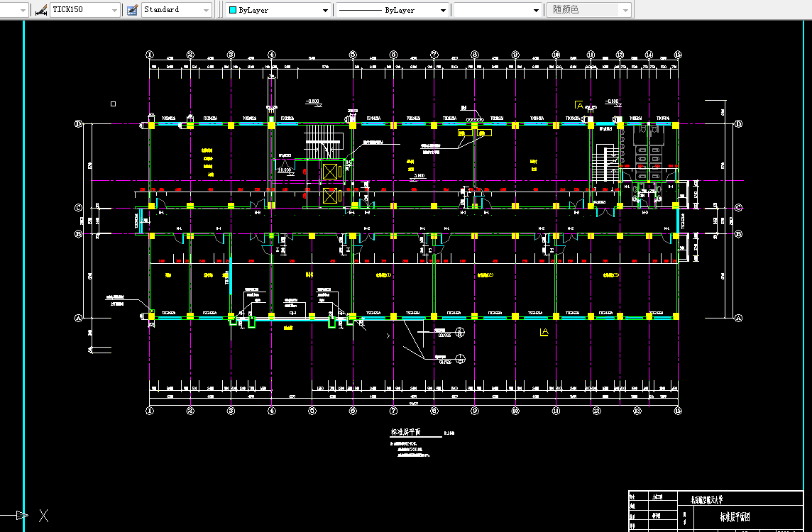The width and height of the screenshot is (812, 532).
Task: Select the yellow section mark A above the building
Action: pyautogui.click(x=579, y=105)
